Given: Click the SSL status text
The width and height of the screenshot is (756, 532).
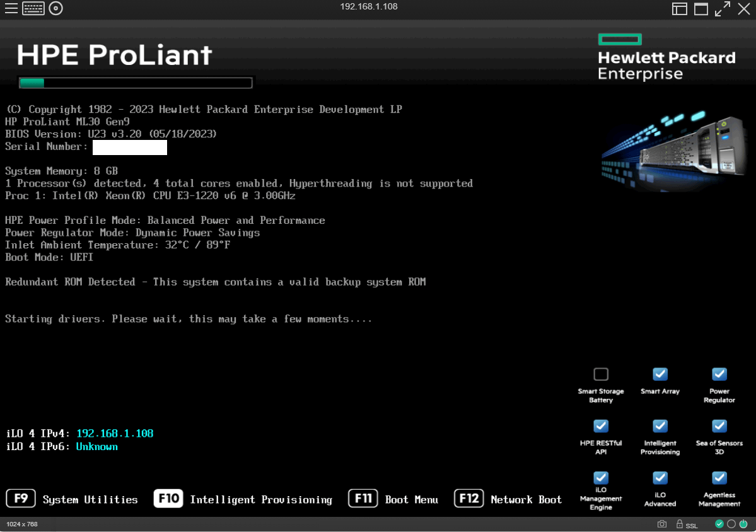Looking at the screenshot, I should (692, 525).
